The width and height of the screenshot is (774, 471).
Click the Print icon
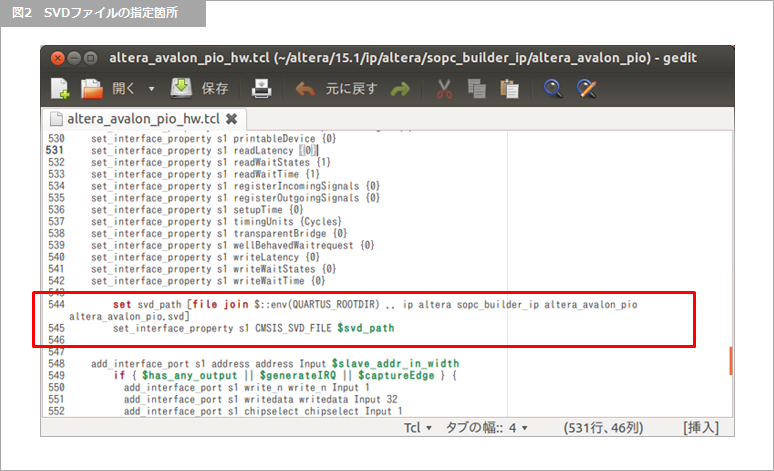coord(261,89)
